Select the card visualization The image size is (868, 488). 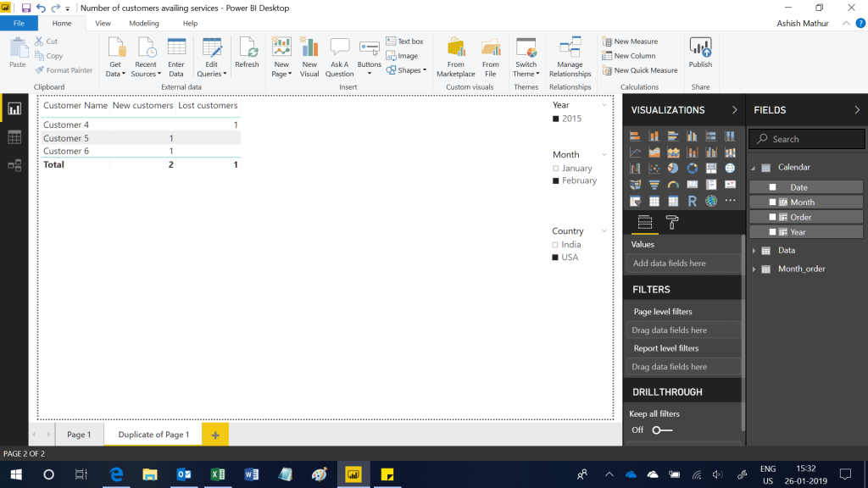(692, 184)
